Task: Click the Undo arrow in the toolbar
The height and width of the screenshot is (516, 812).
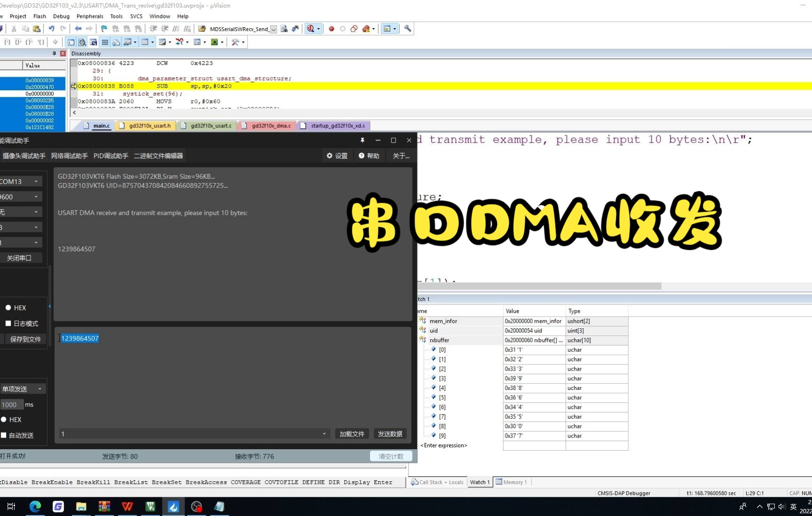Action: (x=51, y=29)
